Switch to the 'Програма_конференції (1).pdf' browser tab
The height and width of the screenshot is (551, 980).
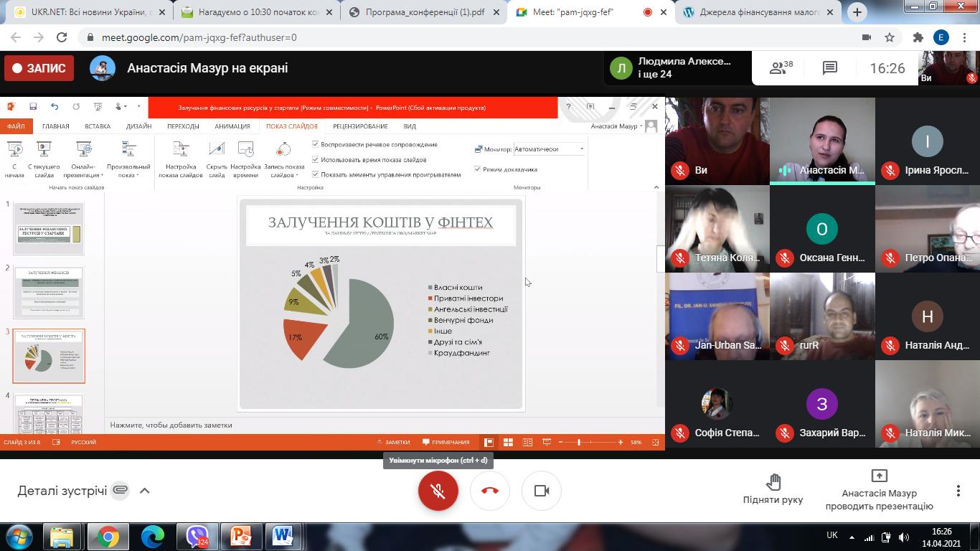tap(425, 12)
